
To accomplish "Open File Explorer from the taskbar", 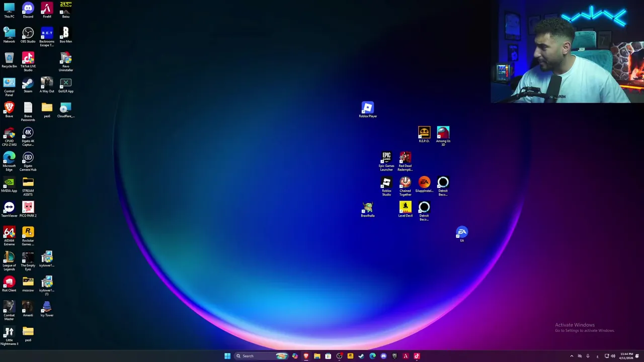I will tap(317, 356).
